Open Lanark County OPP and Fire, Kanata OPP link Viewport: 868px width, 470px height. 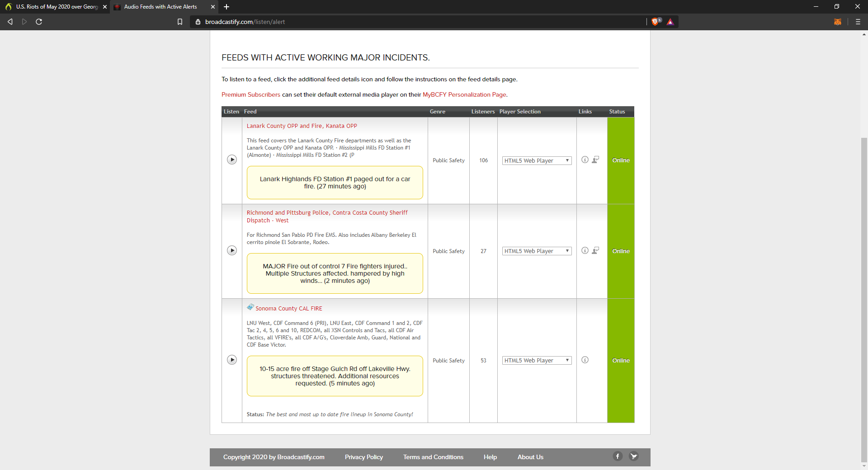tap(302, 126)
